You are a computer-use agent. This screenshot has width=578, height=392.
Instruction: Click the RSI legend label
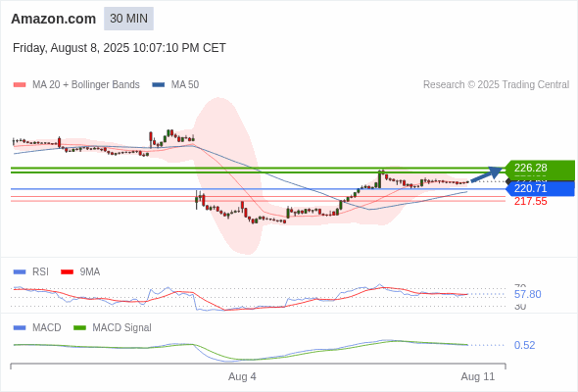pos(40,272)
